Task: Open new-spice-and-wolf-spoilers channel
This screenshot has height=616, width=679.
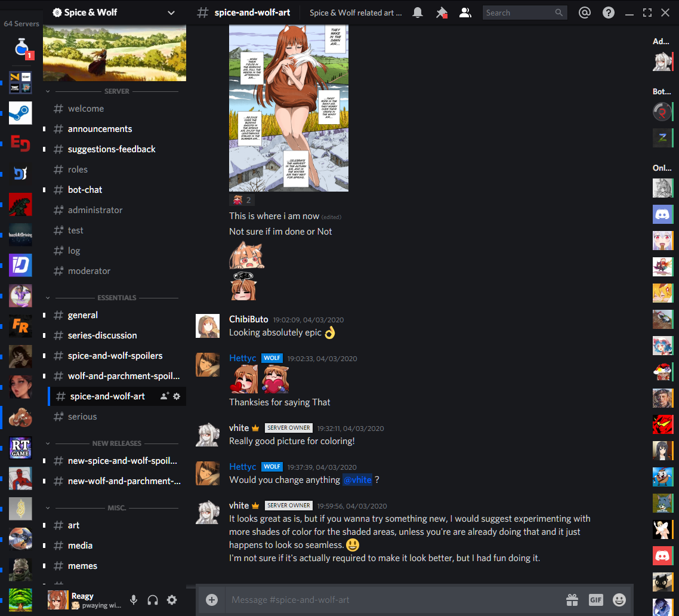Action: point(116,461)
